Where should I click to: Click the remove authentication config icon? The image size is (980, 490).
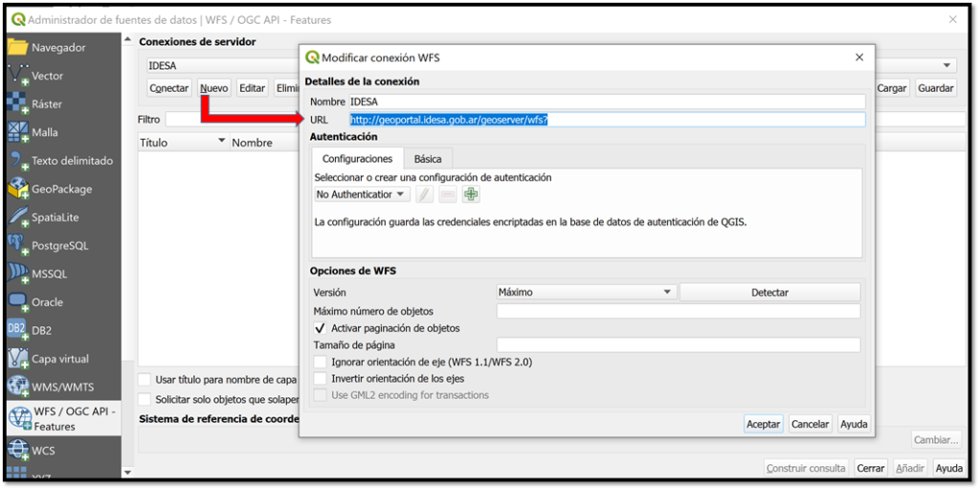[x=448, y=194]
